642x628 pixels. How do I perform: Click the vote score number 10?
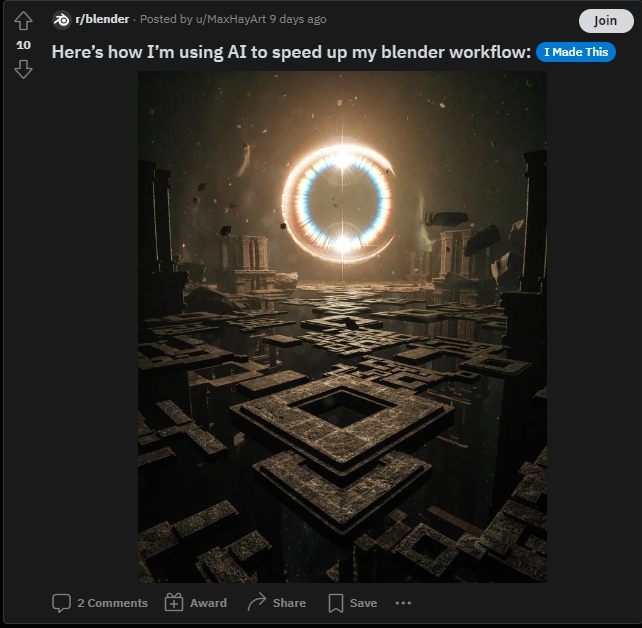pyautogui.click(x=24, y=45)
